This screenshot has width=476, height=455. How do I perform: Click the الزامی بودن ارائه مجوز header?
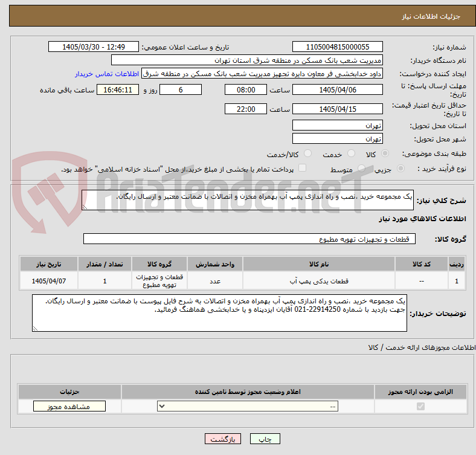420,392
